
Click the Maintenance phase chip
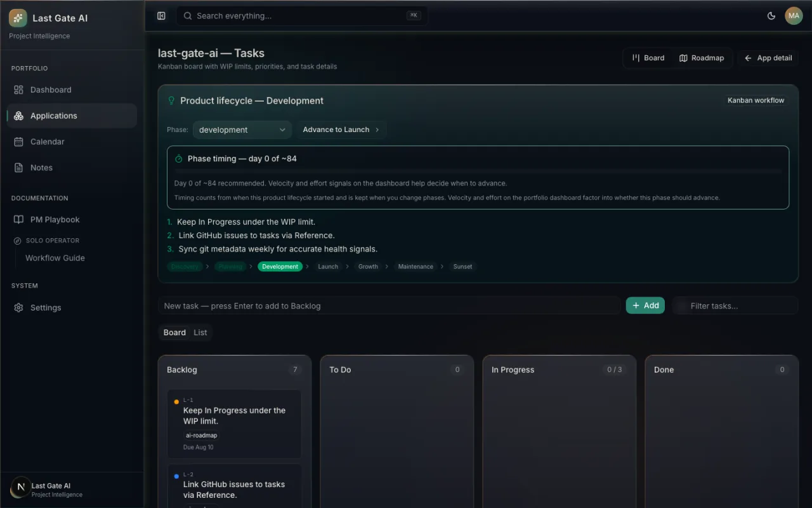[416, 267]
